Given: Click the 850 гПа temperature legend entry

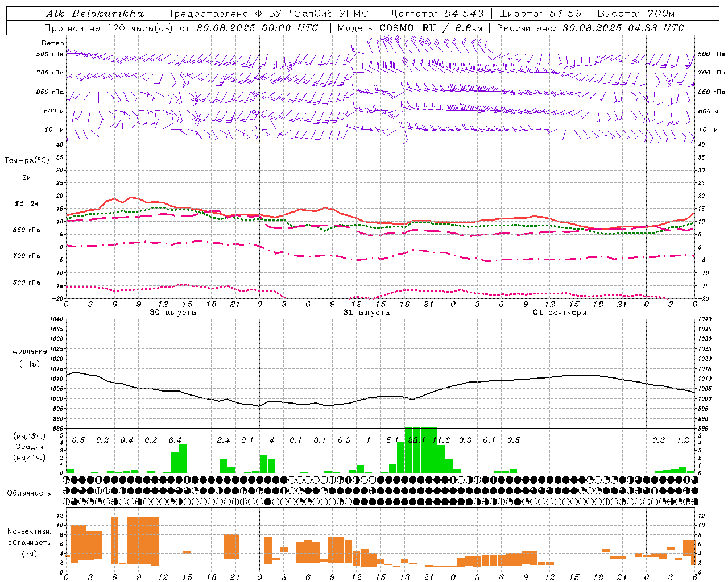Looking at the screenshot, I should [x=27, y=230].
